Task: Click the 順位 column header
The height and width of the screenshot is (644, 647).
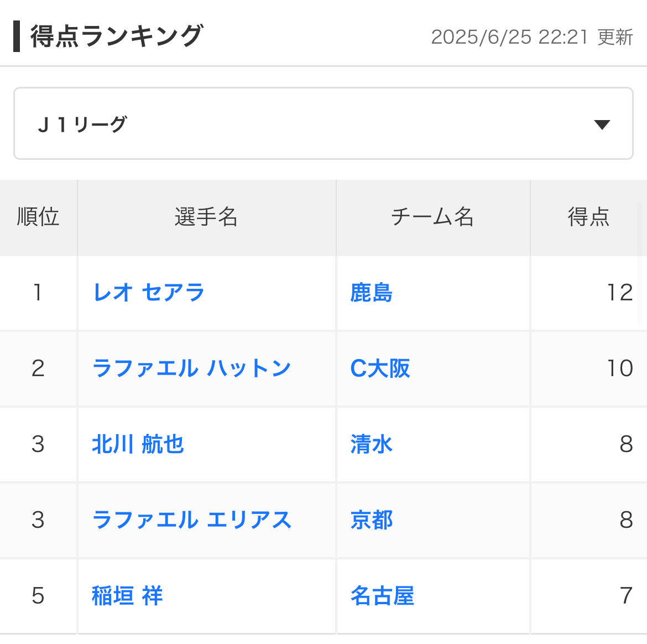Action: (38, 217)
